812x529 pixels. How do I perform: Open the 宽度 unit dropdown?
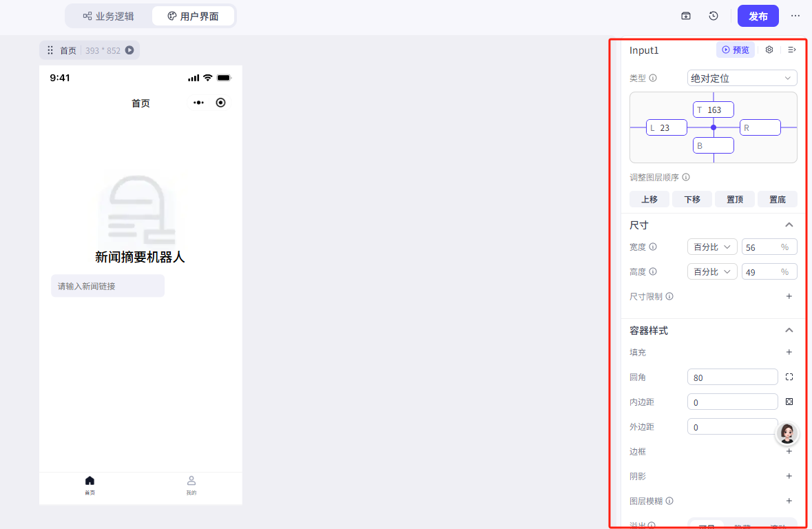711,247
